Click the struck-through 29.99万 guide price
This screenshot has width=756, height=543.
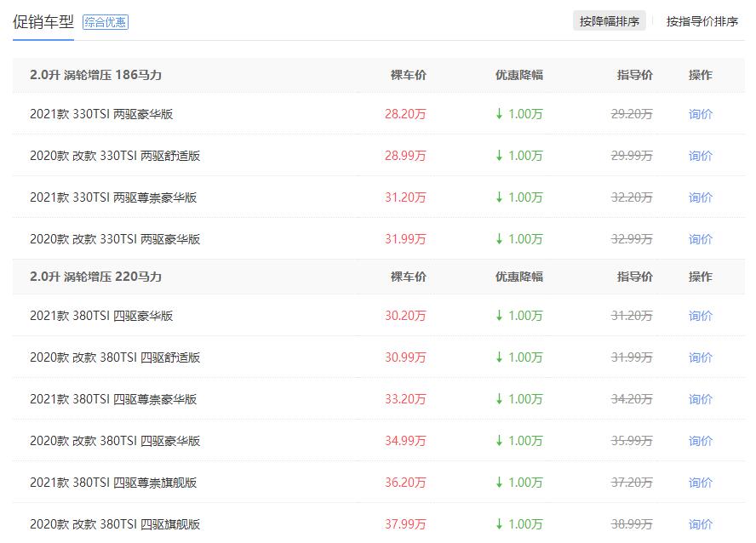(632, 156)
